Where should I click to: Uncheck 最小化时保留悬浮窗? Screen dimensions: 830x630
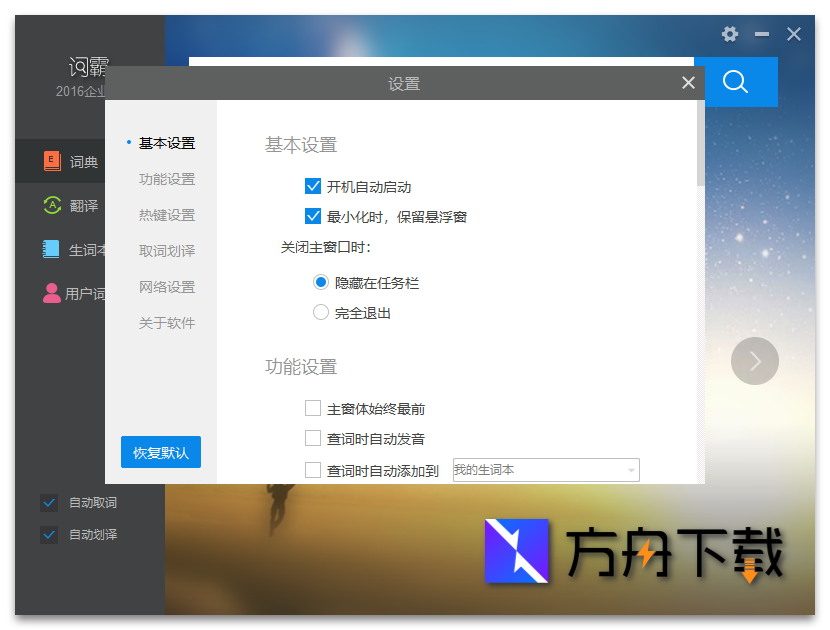click(314, 216)
